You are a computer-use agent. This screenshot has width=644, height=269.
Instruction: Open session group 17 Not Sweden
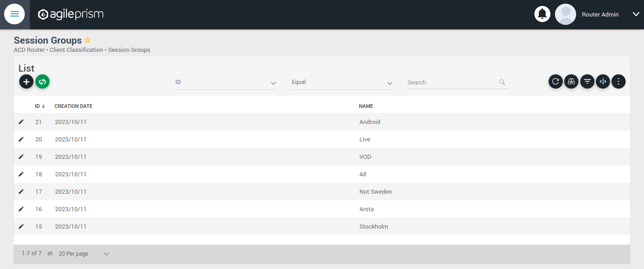click(21, 191)
